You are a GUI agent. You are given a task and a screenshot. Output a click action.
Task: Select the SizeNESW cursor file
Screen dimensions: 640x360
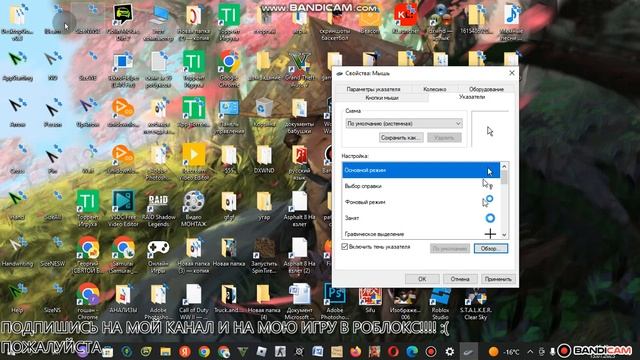53,252
